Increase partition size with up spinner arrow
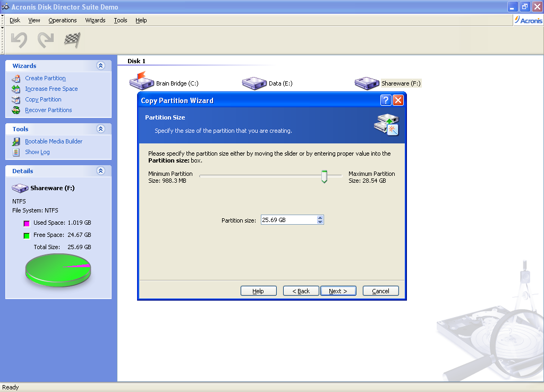The image size is (544, 392). click(x=320, y=217)
